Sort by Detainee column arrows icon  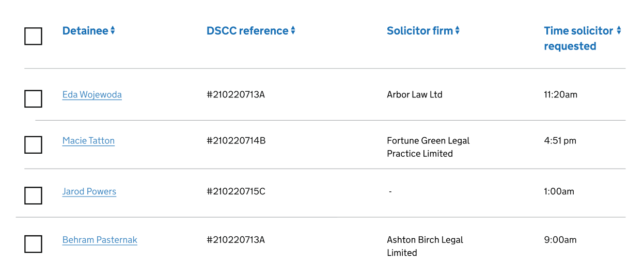[x=113, y=31]
